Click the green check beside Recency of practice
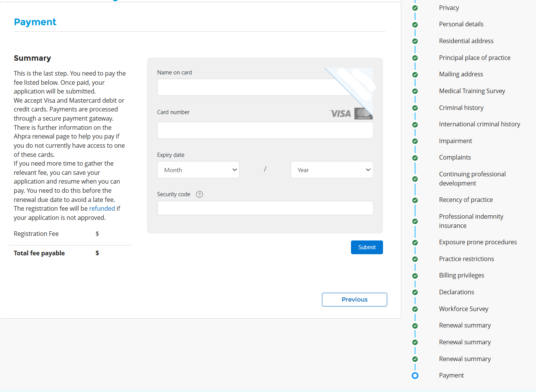The image size is (536, 392). 415,200
